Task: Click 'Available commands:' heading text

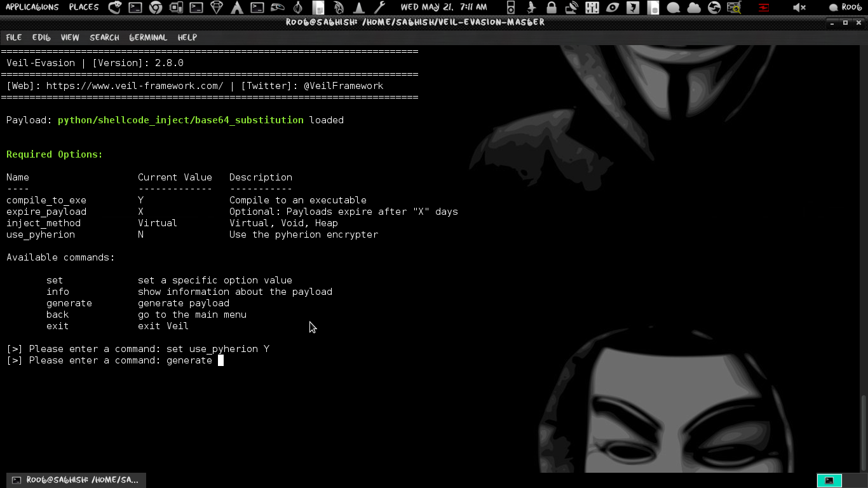Action: 60,257
